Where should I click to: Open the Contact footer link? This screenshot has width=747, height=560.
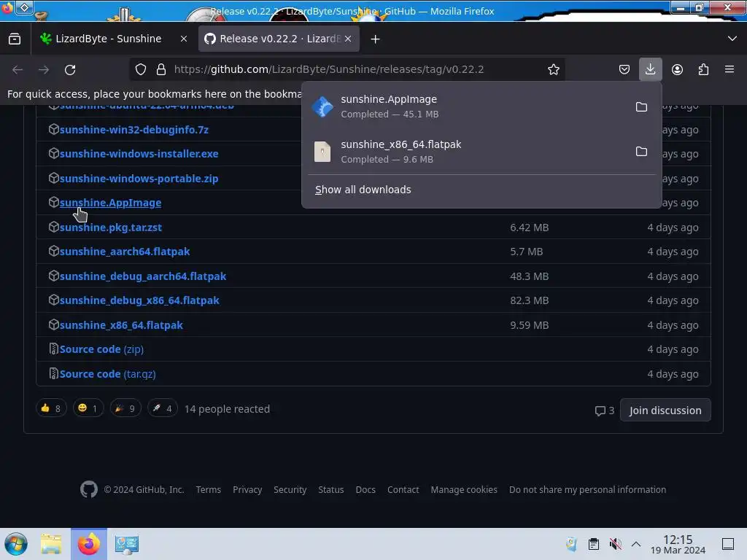click(403, 489)
